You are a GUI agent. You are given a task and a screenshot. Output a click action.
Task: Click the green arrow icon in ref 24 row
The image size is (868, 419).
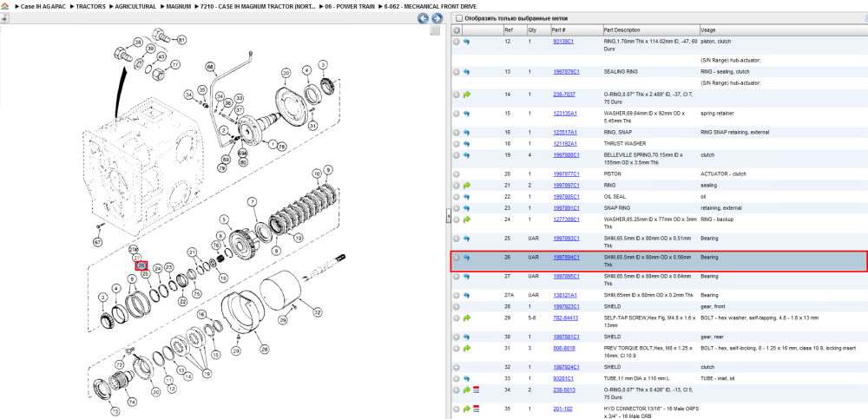(x=466, y=219)
